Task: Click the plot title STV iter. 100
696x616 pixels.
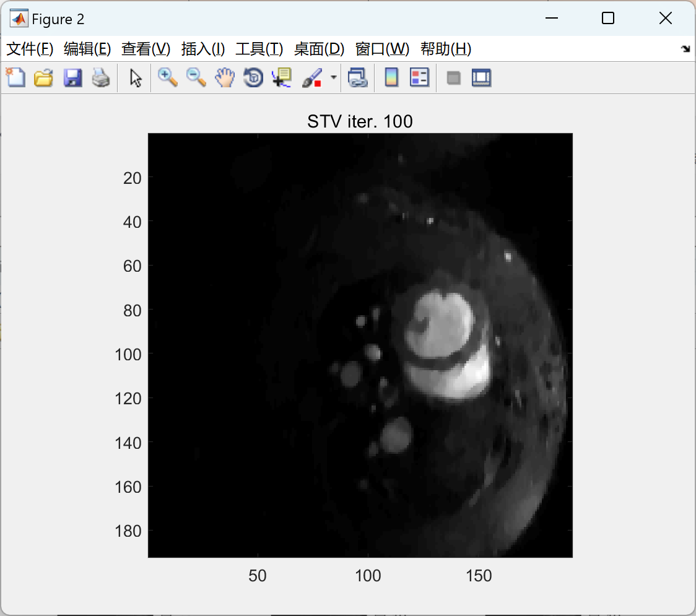Action: [360, 121]
